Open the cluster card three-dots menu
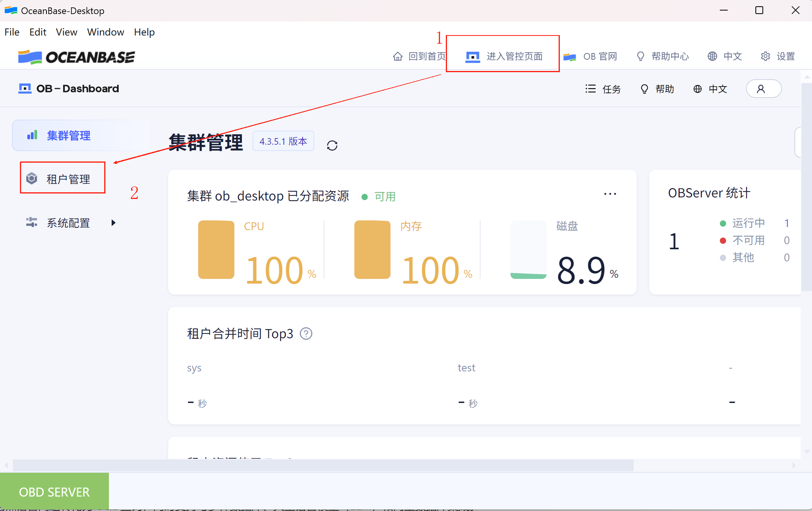Screen dimensions: 812x511 (x=610, y=194)
